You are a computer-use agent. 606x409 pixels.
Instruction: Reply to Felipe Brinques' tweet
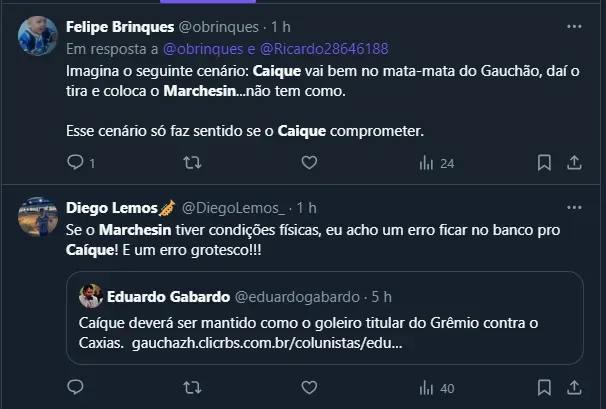point(75,162)
